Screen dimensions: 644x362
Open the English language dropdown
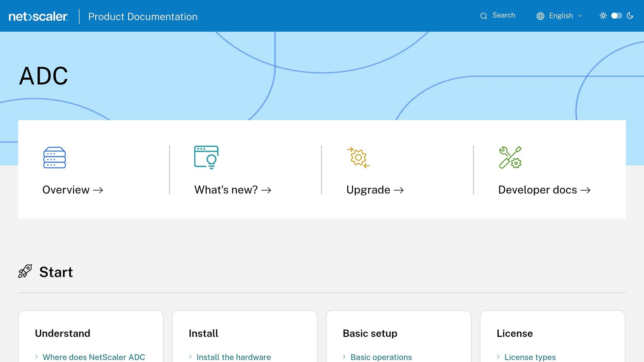(x=561, y=16)
